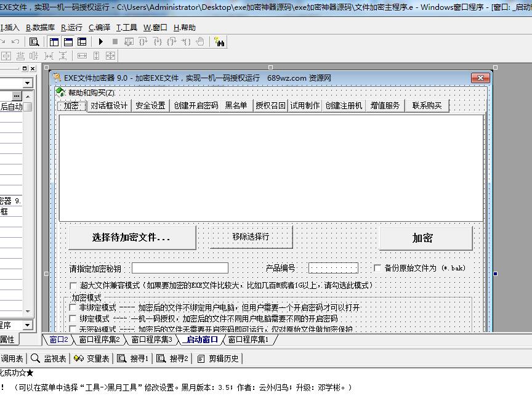Open the bottom 程序 dropdown in left panel
The height and width of the screenshot is (417, 532).
pos(28,325)
